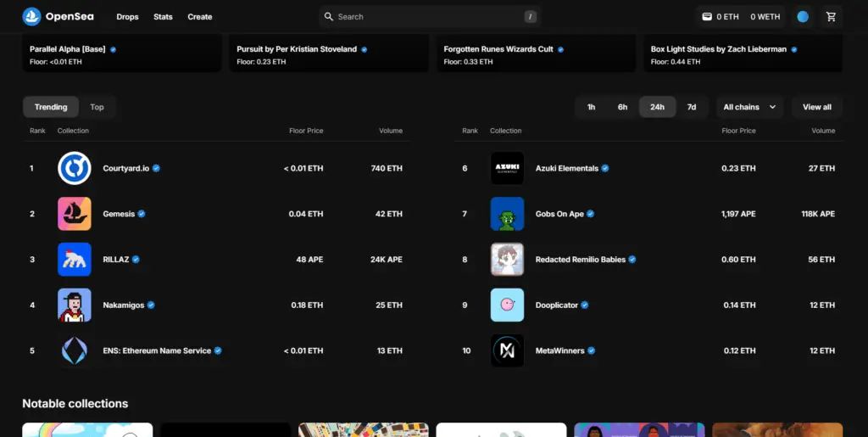The width and height of the screenshot is (868, 437).
Task: Open Box Light Studies by Zach Lieberman card
Action: pos(743,53)
